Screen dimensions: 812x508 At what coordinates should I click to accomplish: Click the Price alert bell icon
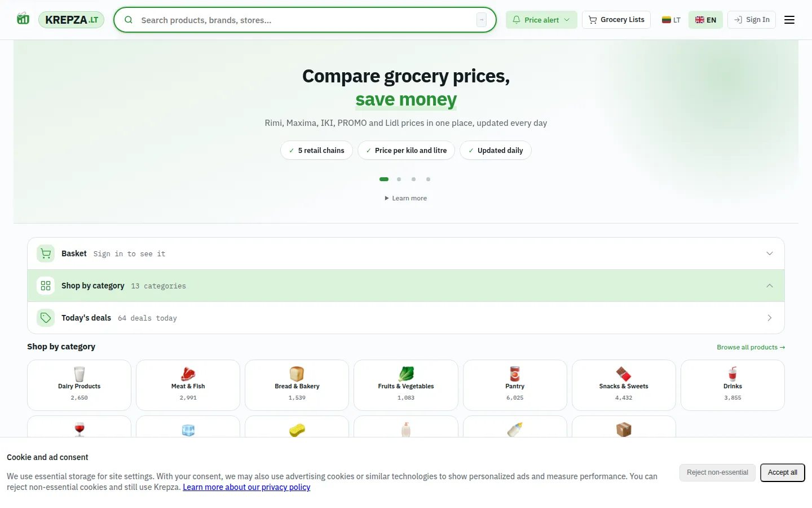(x=517, y=20)
